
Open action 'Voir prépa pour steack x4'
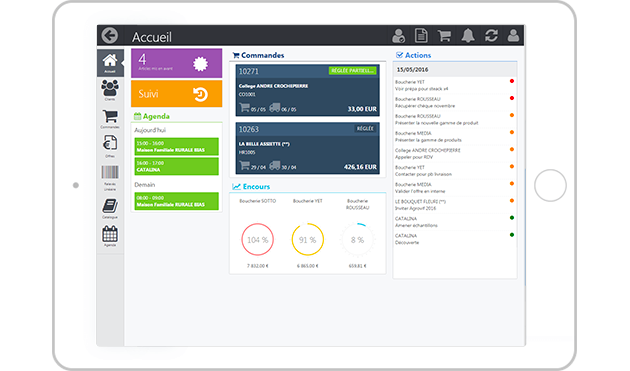(x=455, y=85)
